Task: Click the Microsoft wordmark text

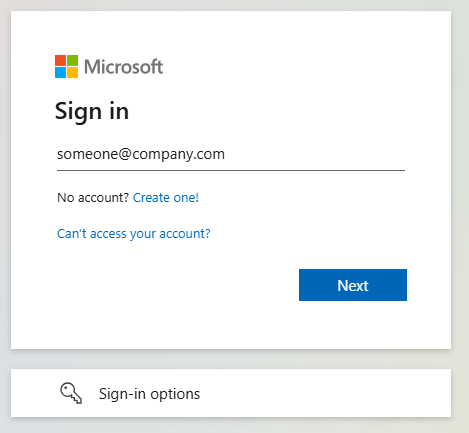Action: pyautogui.click(x=124, y=67)
